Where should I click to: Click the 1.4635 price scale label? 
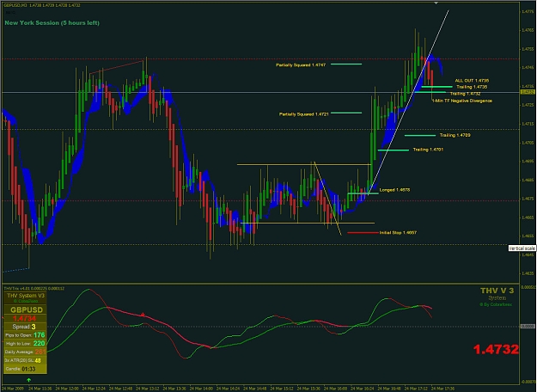[x=528, y=273]
